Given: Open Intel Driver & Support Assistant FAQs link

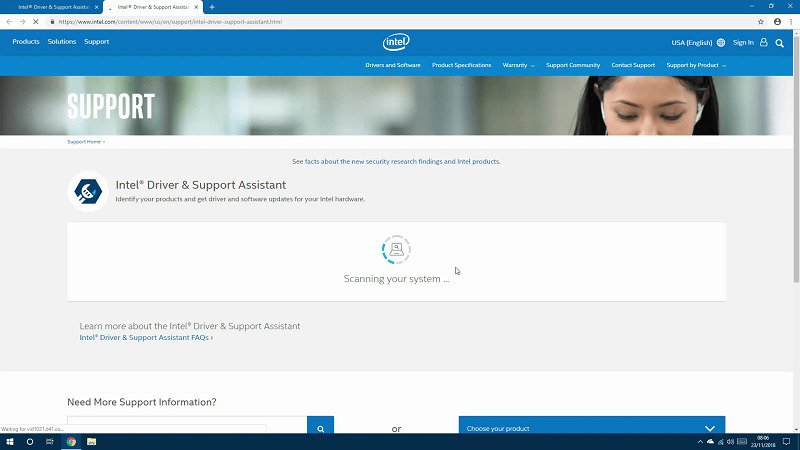Looking at the screenshot, I should click(x=146, y=338).
